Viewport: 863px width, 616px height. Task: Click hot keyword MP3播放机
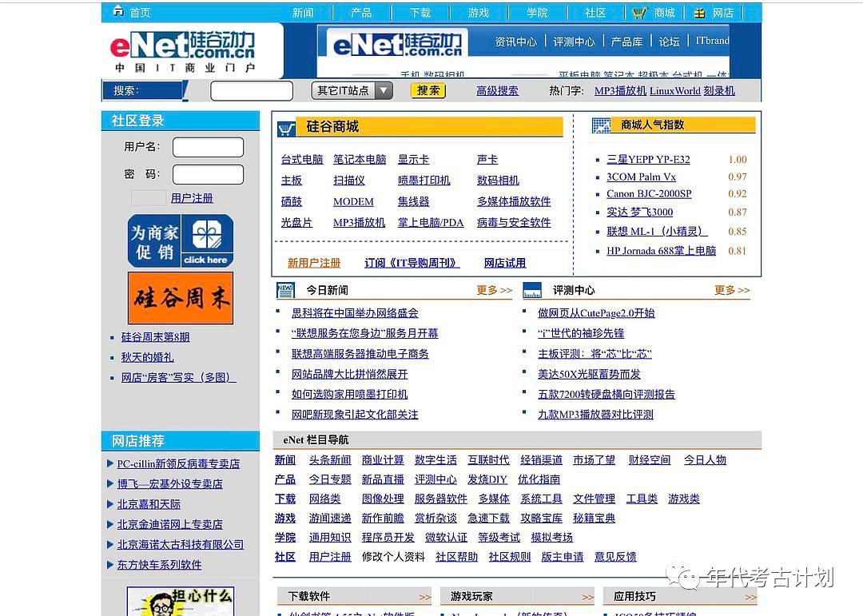pyautogui.click(x=620, y=91)
